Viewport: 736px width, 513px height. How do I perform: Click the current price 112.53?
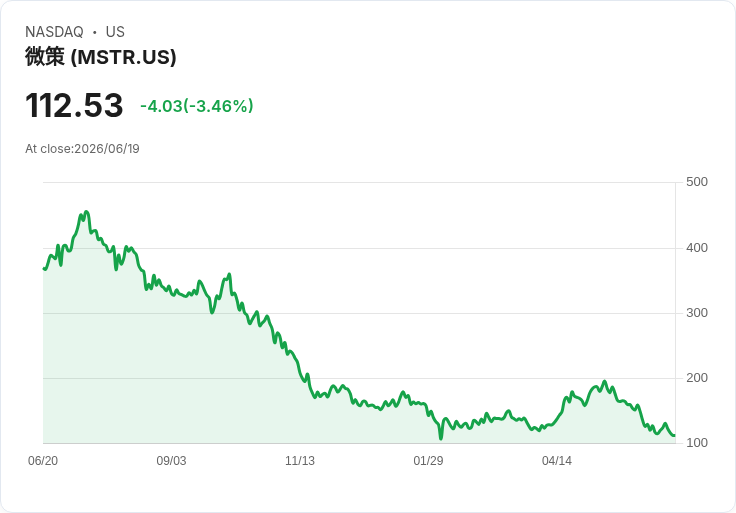click(74, 105)
